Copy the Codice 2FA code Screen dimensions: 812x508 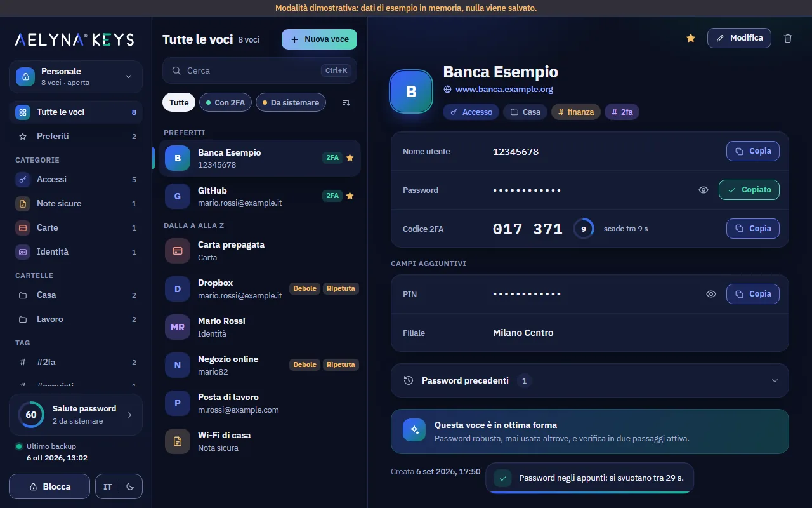tap(753, 229)
